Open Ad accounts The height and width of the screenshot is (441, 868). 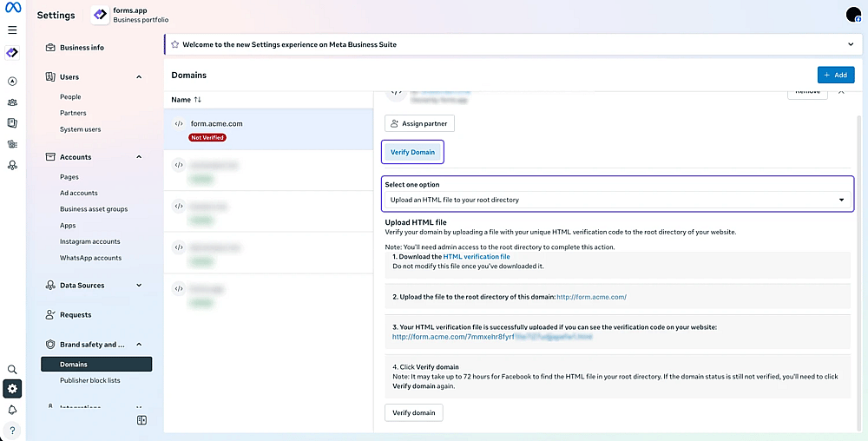[79, 193]
